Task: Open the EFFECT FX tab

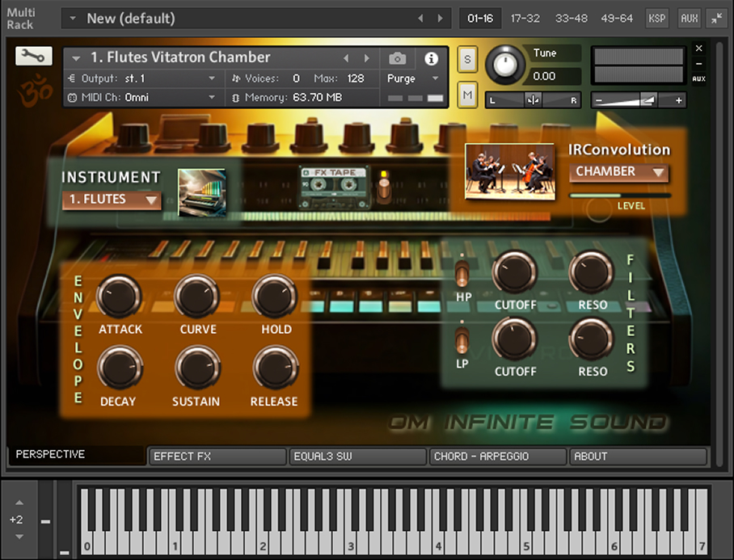Action: (217, 456)
